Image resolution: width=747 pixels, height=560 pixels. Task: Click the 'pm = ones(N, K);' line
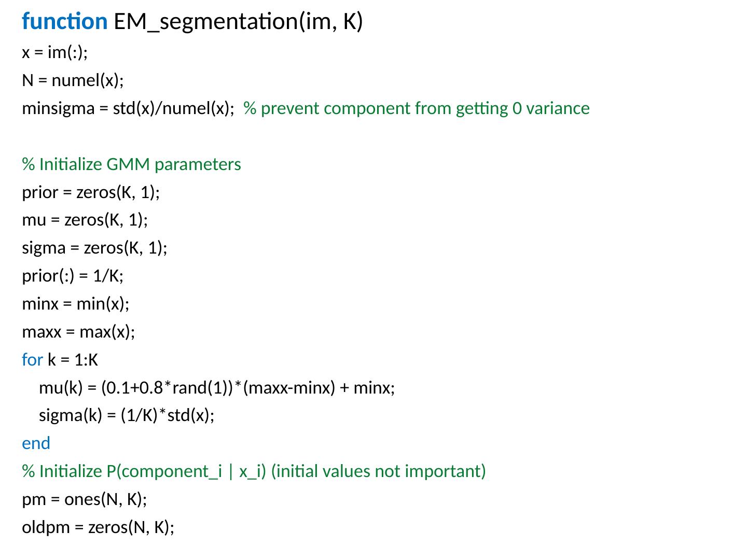[x=85, y=499]
